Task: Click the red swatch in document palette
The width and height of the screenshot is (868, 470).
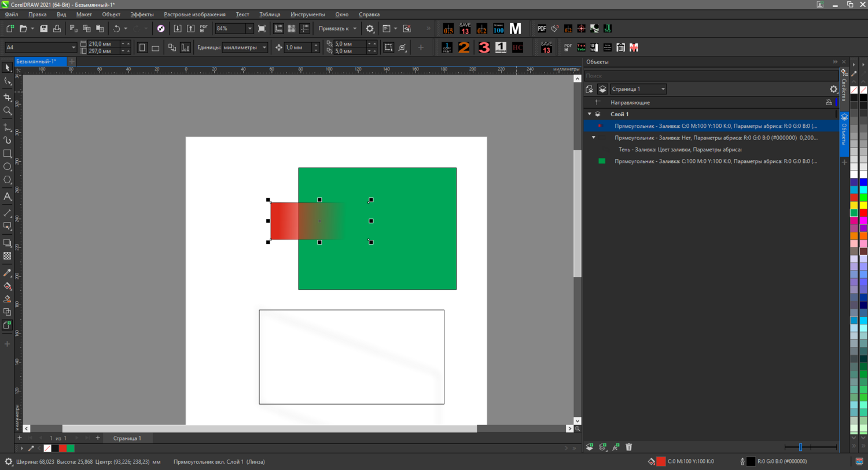Action: [63, 448]
